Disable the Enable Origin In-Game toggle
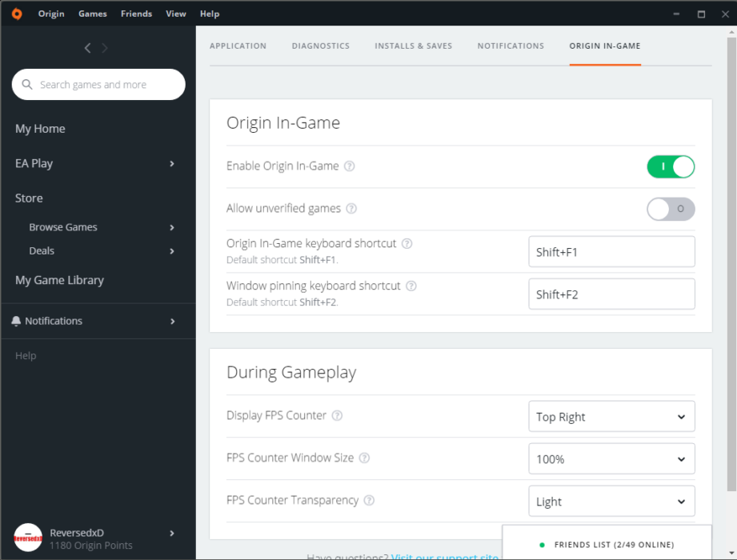737x560 pixels. tap(671, 166)
